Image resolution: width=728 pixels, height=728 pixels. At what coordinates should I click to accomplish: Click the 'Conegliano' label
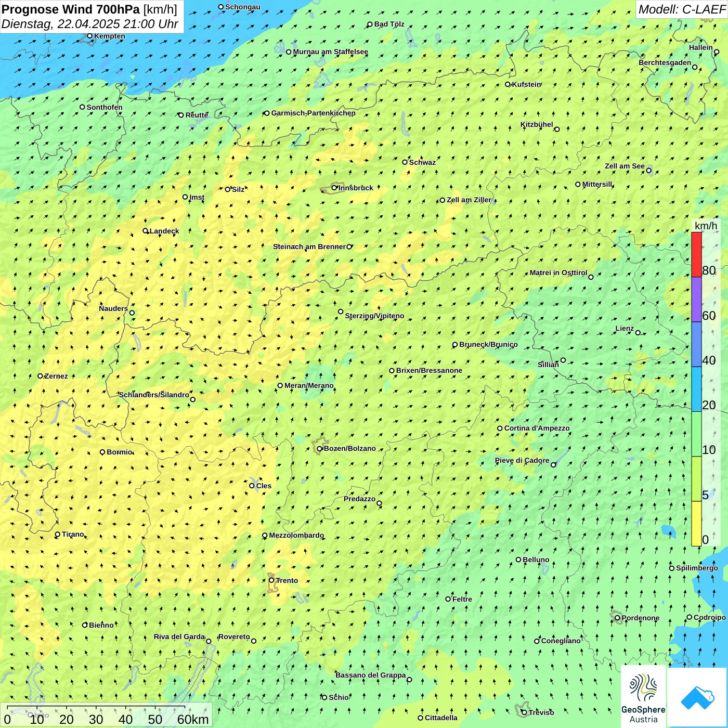click(561, 641)
